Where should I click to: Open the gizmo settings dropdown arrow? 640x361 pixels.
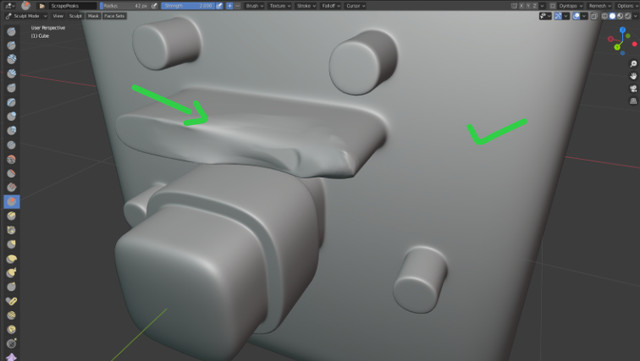pyautogui.click(x=566, y=16)
